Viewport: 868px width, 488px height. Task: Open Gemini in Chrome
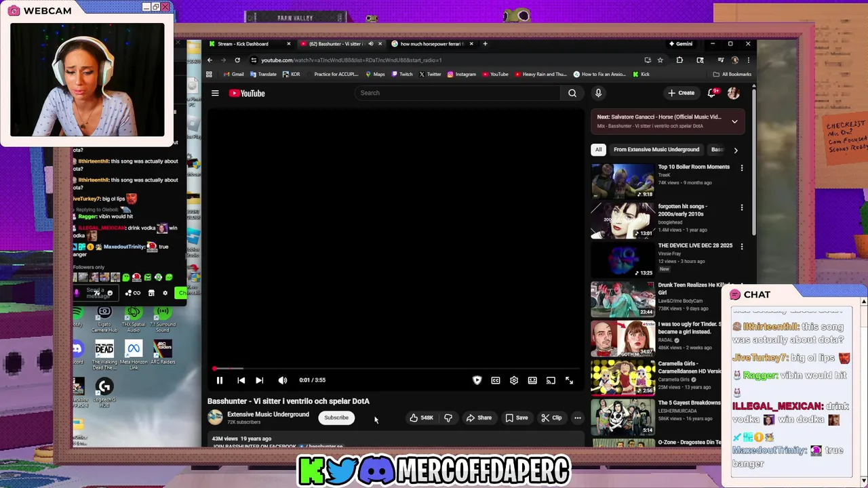680,44
